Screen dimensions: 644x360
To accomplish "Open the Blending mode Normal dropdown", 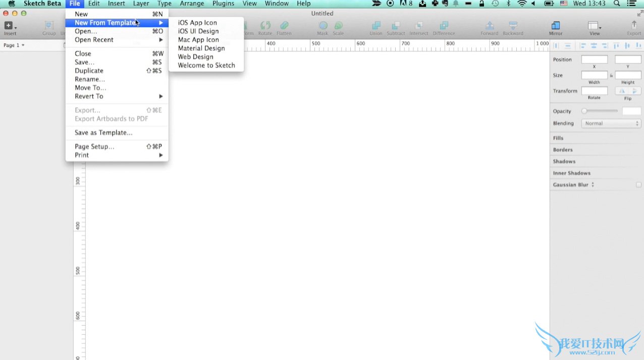I will (611, 123).
